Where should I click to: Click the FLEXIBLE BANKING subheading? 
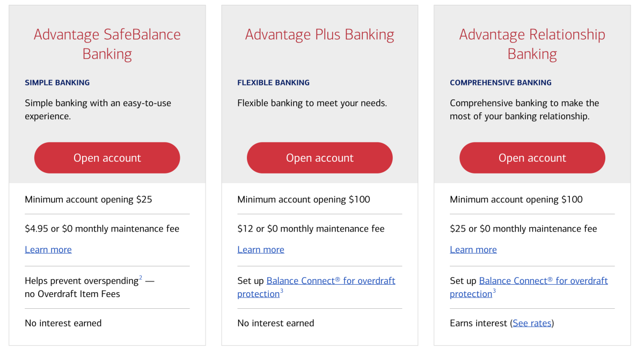274,83
